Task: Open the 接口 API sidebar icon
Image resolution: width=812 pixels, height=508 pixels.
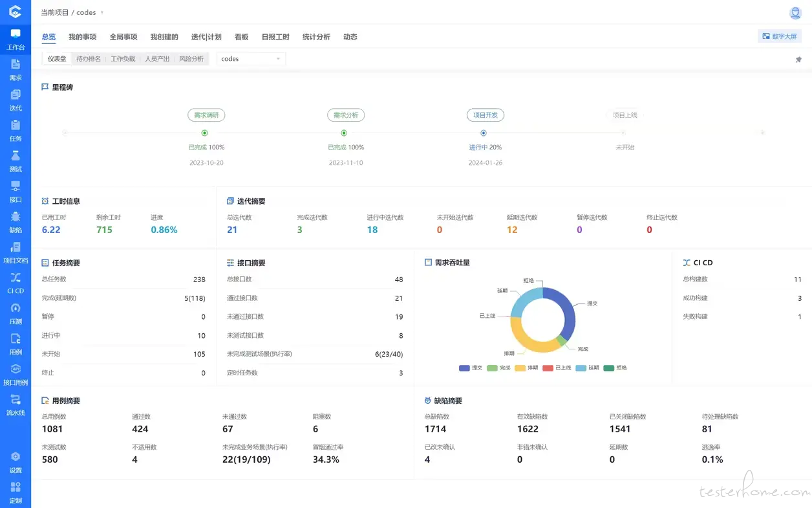Action: click(16, 192)
